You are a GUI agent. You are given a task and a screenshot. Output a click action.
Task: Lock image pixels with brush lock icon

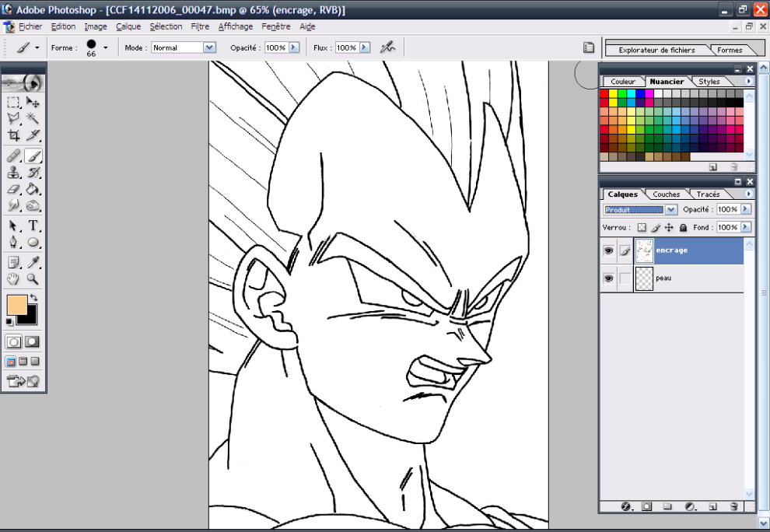[x=656, y=227]
